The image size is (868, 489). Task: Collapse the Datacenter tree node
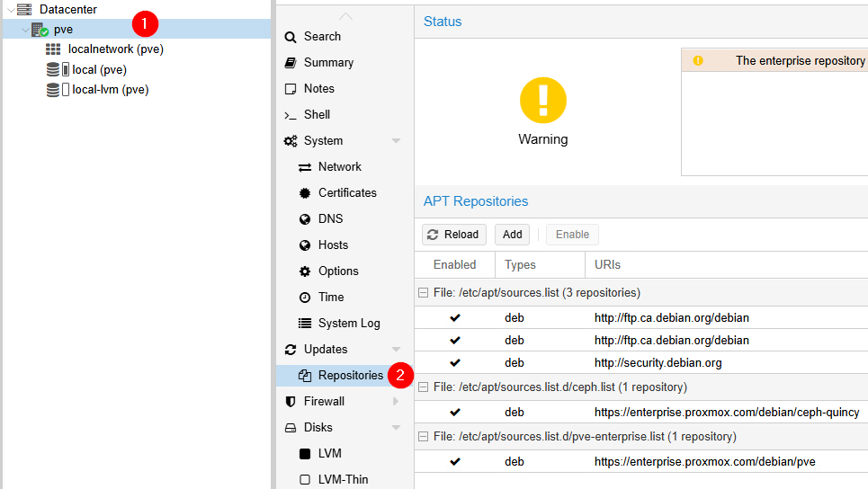tap(10, 9)
